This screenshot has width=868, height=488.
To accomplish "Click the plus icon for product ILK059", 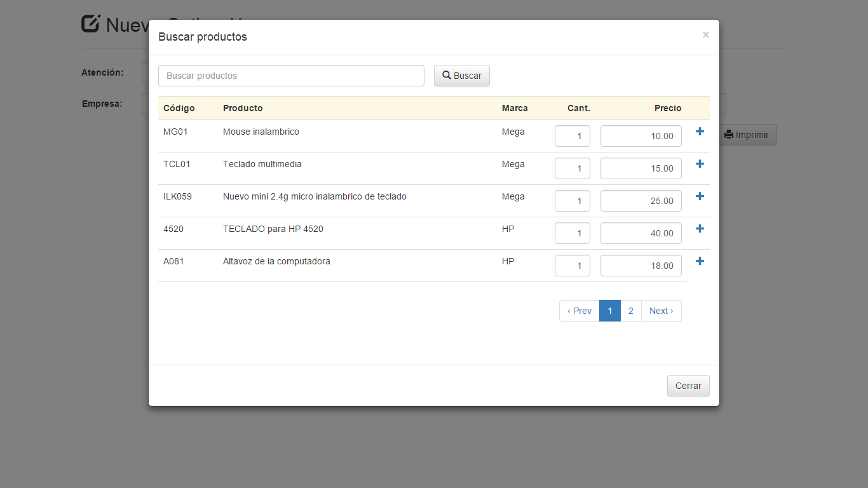I will 700,196.
